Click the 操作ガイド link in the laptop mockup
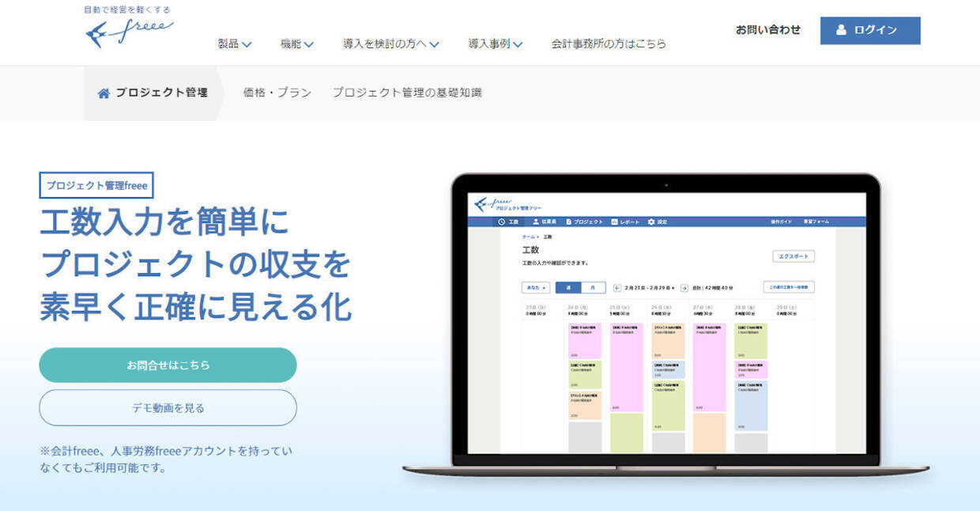Image resolution: width=980 pixels, height=511 pixels. click(782, 222)
